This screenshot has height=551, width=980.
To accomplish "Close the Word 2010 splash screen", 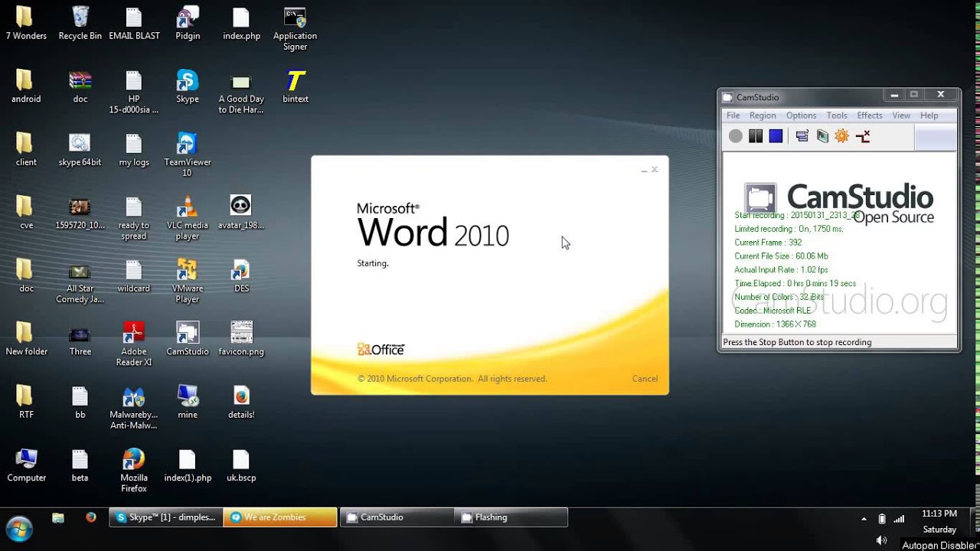I will tap(655, 170).
